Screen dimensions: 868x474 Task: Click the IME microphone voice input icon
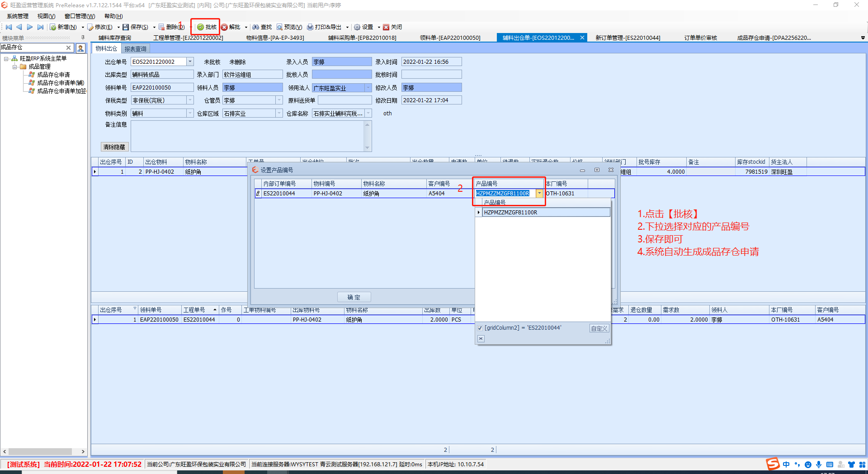(819, 465)
